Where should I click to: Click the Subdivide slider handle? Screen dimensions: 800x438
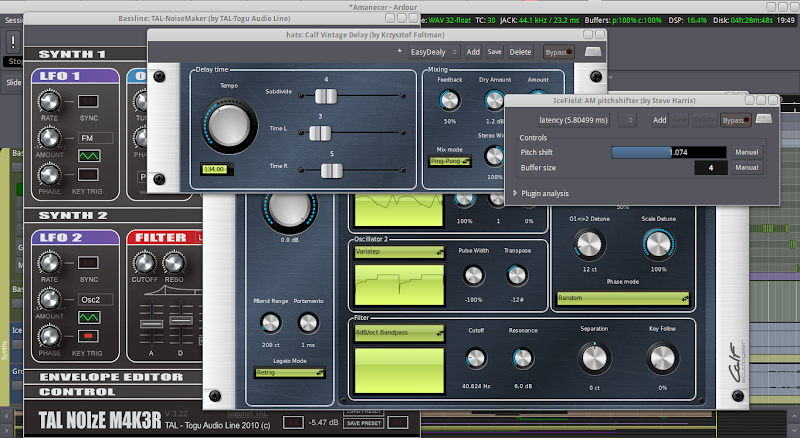(x=326, y=96)
